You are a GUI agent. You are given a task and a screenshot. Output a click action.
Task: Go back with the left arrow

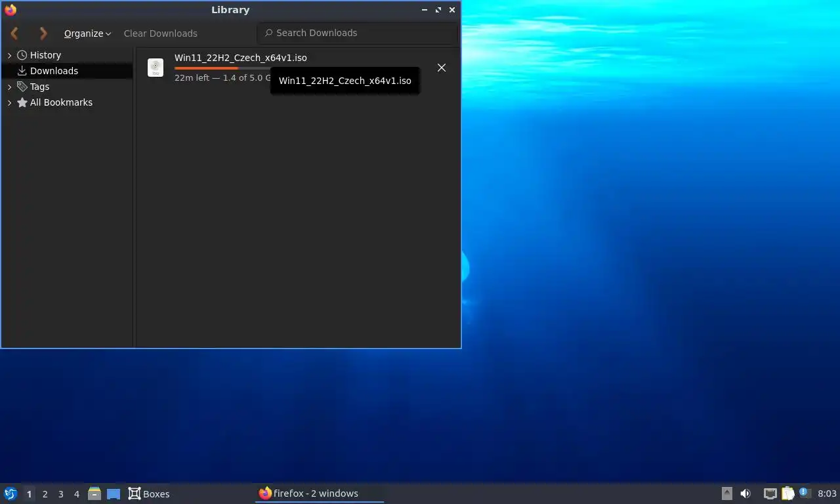tap(14, 33)
